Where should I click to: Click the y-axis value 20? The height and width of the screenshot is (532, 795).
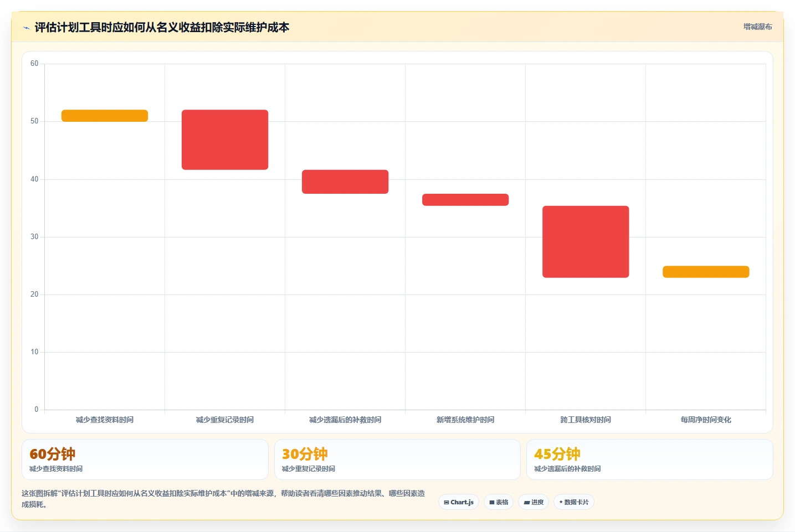[34, 295]
